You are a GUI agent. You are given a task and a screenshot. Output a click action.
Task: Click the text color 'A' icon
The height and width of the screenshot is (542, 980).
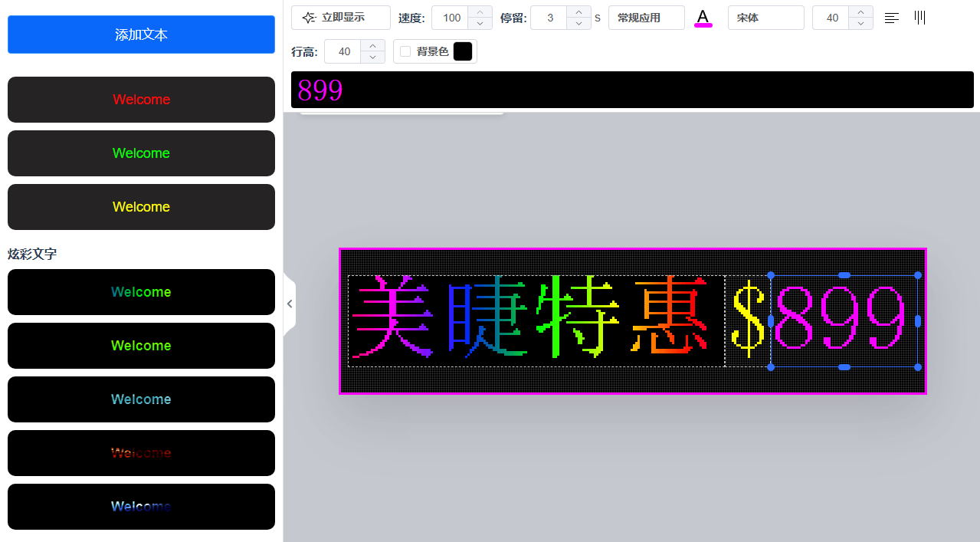pos(703,18)
